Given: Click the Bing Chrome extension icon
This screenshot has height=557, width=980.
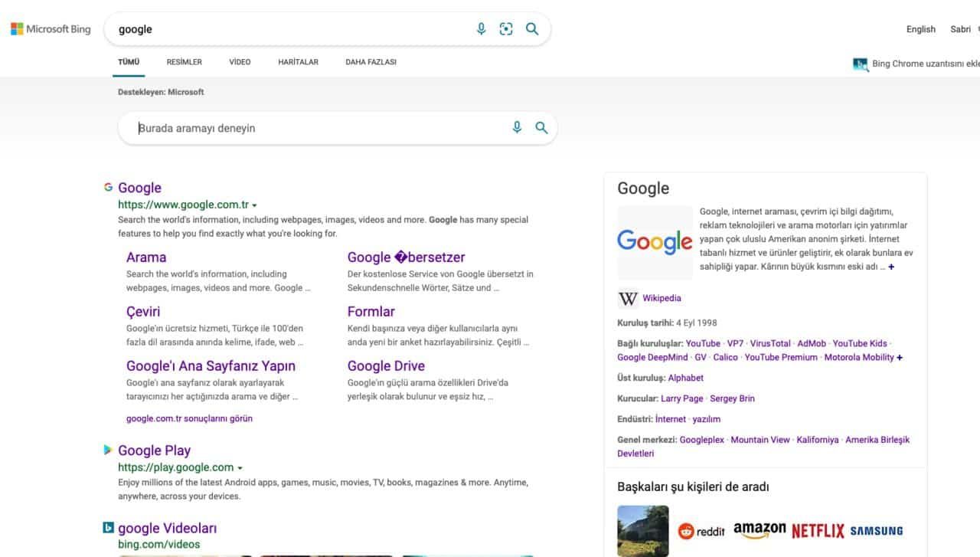Looking at the screenshot, I should (x=859, y=64).
